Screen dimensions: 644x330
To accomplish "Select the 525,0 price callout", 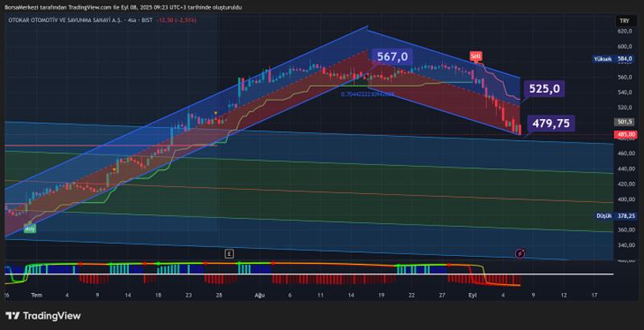I will pyautogui.click(x=544, y=89).
